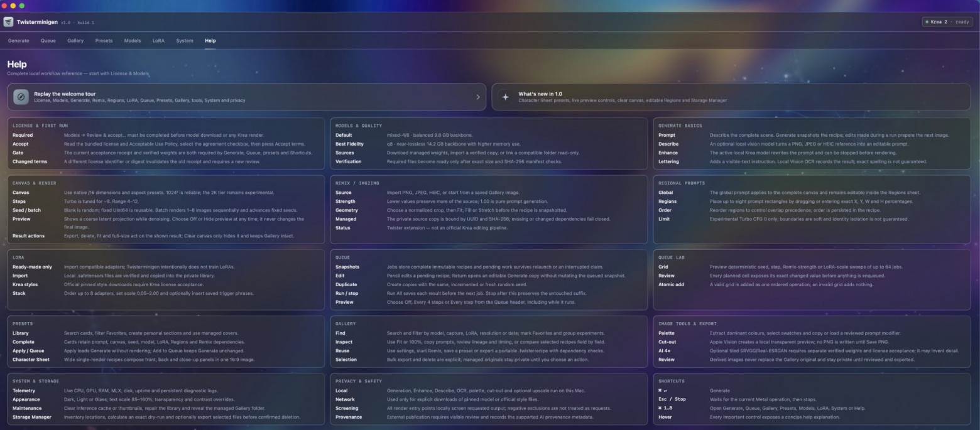Click the 'Duplicate' row under Queue

click(489, 284)
